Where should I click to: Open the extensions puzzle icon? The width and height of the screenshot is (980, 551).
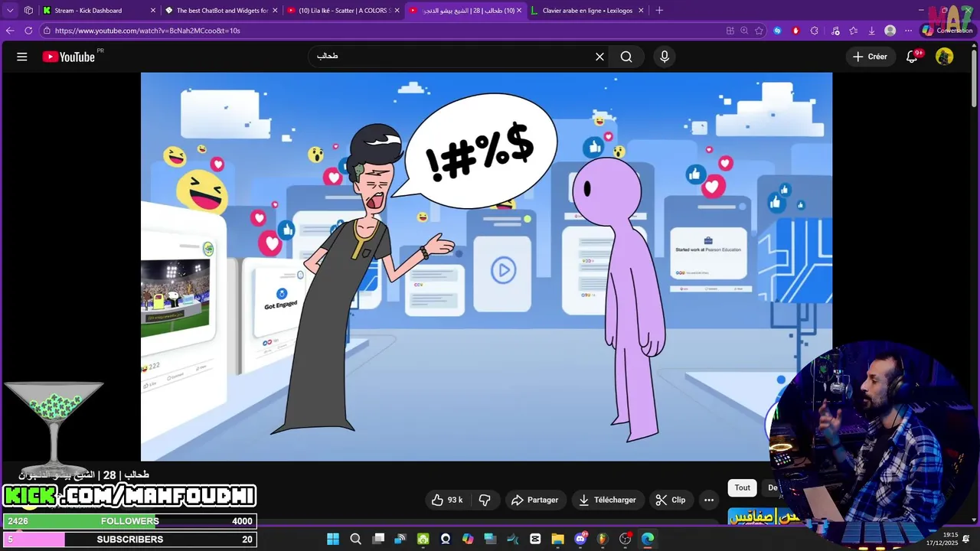click(814, 31)
